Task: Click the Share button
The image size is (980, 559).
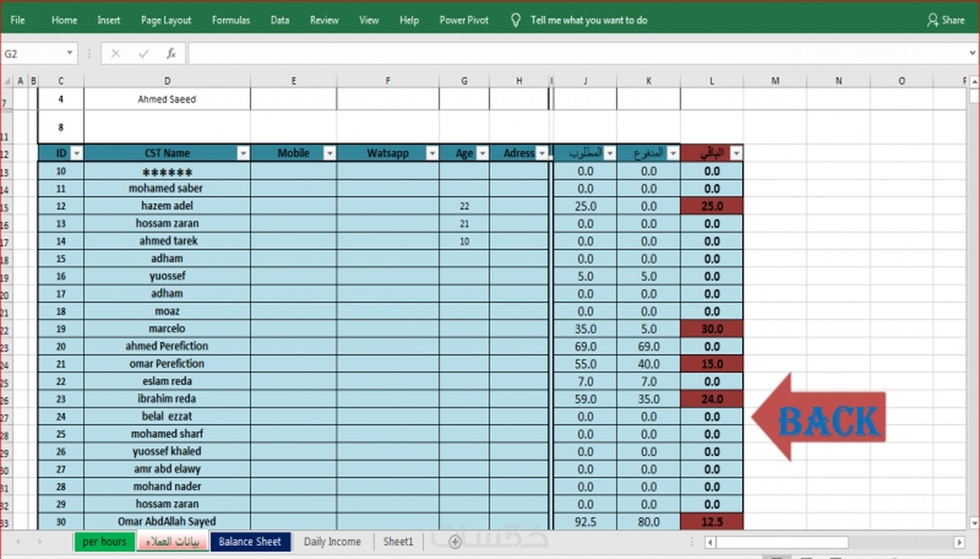Action: pyautogui.click(x=945, y=20)
